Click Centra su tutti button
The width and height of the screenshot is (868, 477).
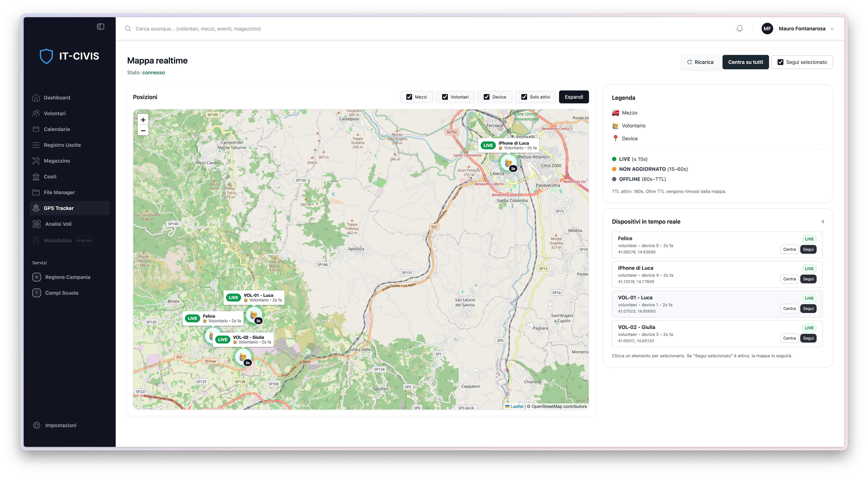click(x=745, y=62)
